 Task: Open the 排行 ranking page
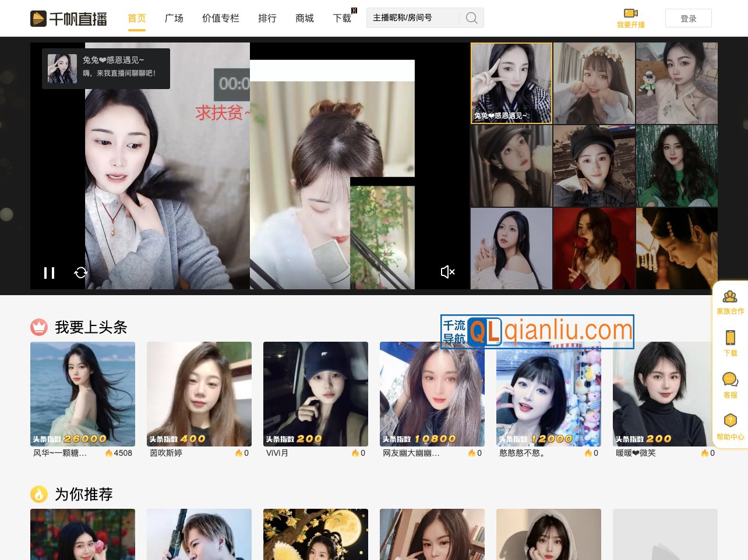pyautogui.click(x=267, y=19)
